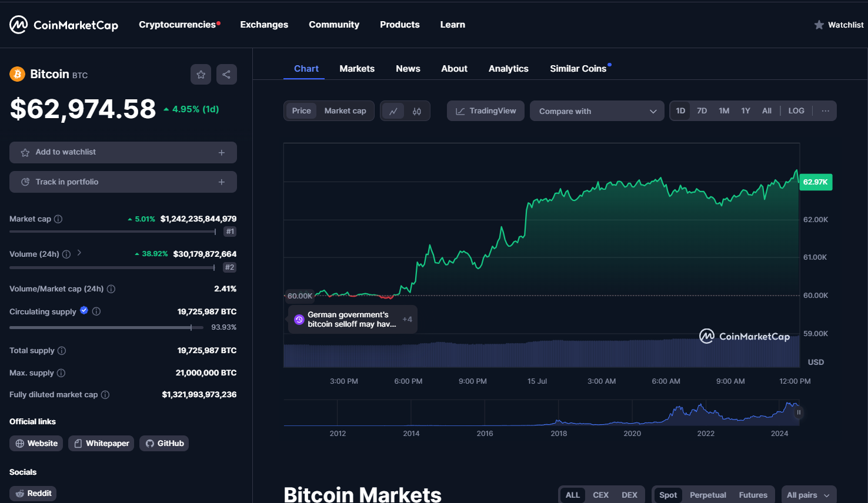This screenshot has height=503, width=868.
Task: Open the Whitepaper document link
Action: pyautogui.click(x=101, y=444)
